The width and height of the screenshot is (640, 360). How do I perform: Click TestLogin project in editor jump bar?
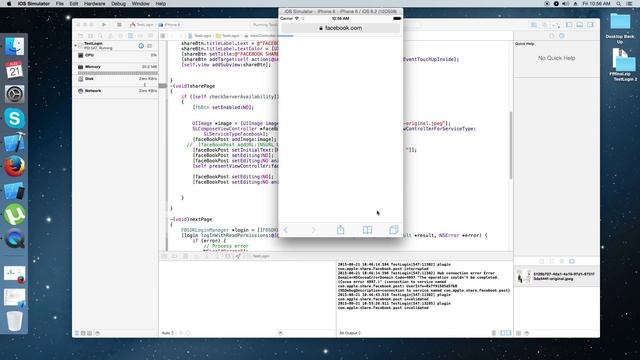point(200,36)
